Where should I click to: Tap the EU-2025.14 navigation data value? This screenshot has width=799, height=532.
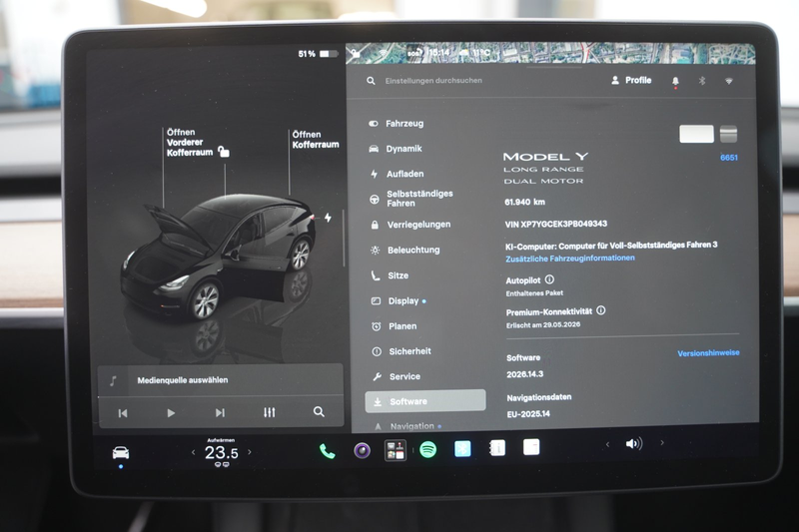coord(528,414)
